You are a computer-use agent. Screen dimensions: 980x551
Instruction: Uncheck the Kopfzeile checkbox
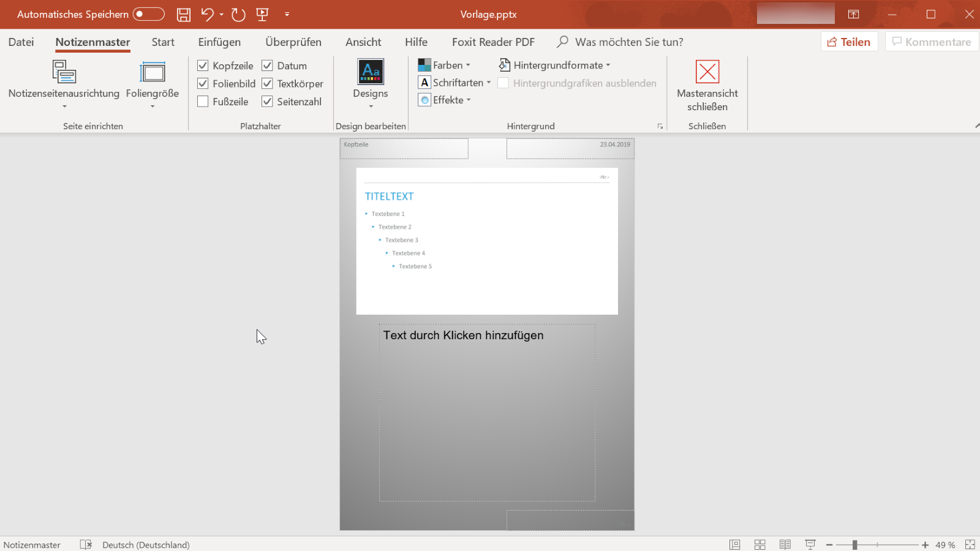point(203,66)
